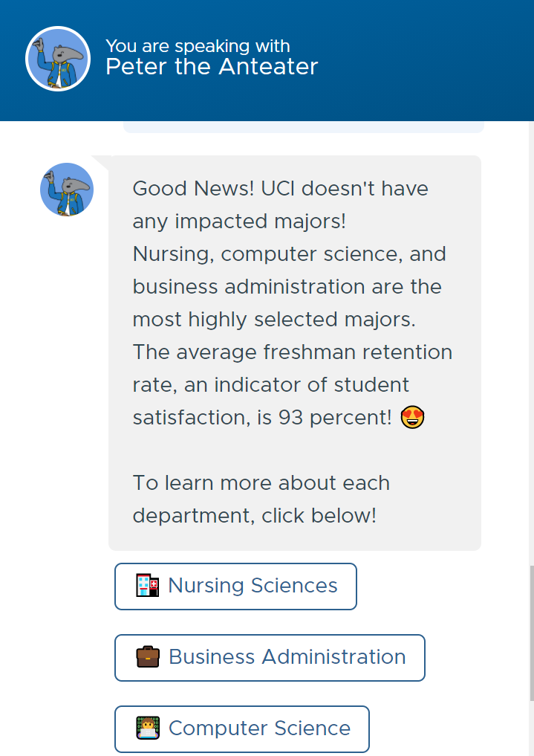Viewport: 534px width, 756px height.
Task: Click the anteater avatar beside the message
Action: (x=67, y=190)
